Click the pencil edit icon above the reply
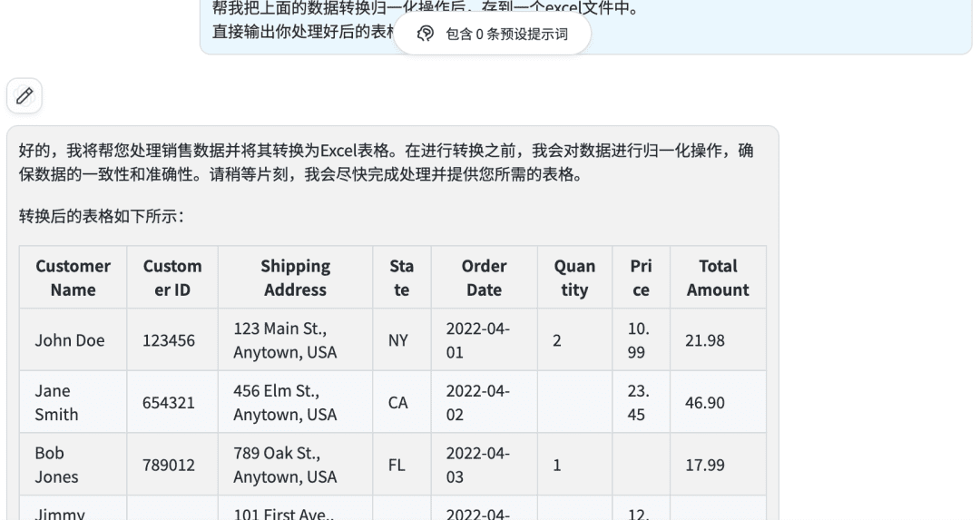The image size is (980, 520). point(24,95)
